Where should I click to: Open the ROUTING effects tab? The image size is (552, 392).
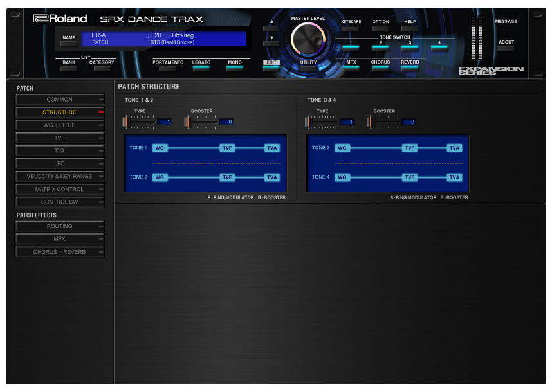click(x=59, y=226)
